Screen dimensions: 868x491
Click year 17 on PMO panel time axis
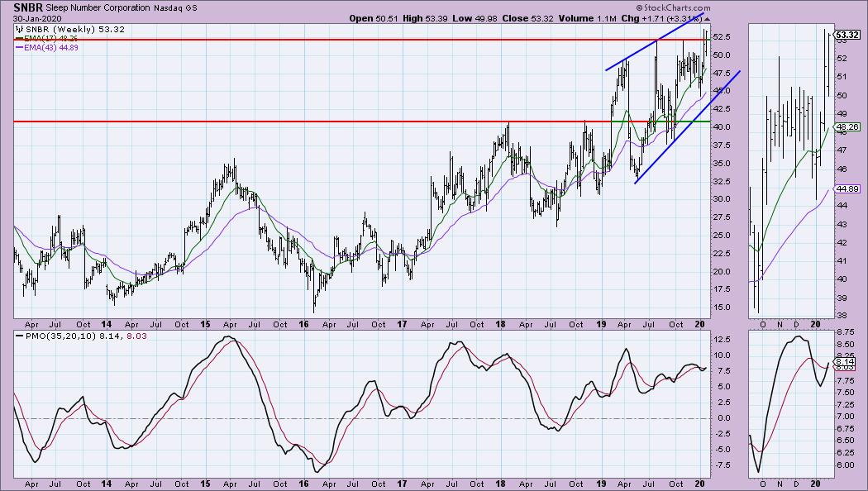pyautogui.click(x=402, y=484)
